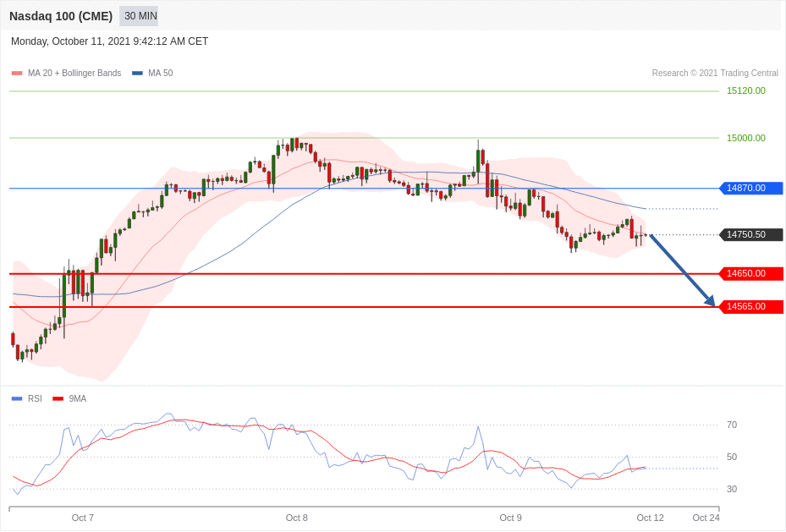The height and width of the screenshot is (532, 786).
Task: Click the RSI 70 level label
Action: tap(732, 425)
